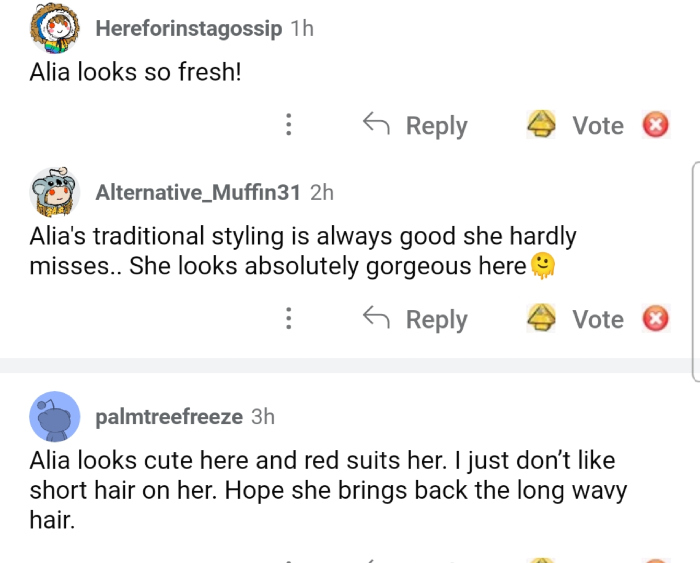Click Reply text under 'Alia looks so fresh!'

[436, 125]
